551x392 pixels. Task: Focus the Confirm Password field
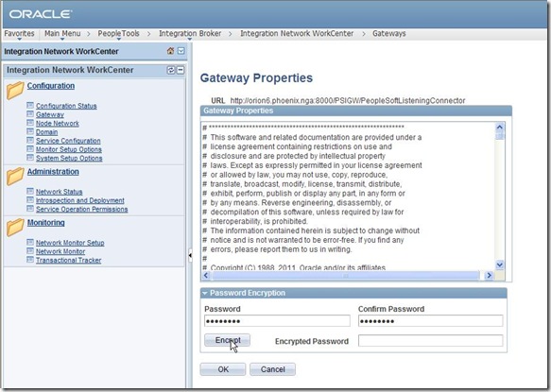(430, 321)
